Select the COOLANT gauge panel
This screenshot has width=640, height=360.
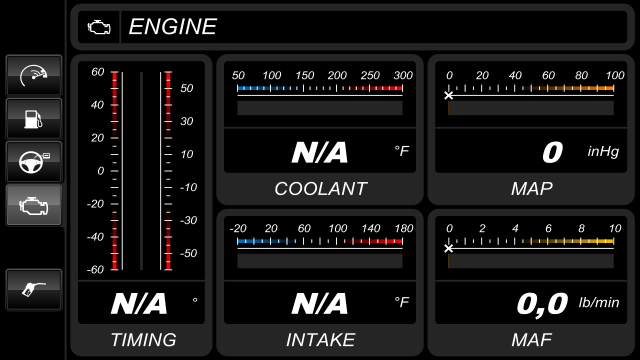(320, 130)
